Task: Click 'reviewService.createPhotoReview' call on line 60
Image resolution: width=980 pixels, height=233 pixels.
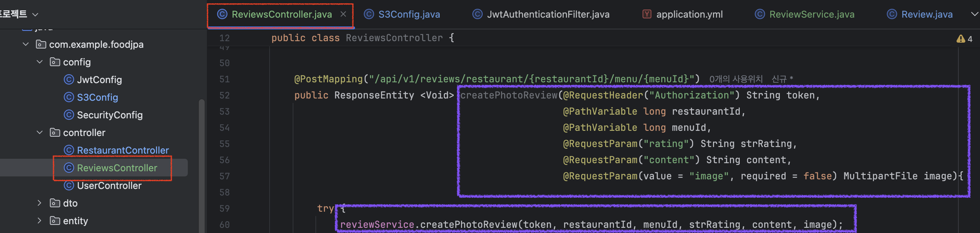Action: click(x=429, y=225)
